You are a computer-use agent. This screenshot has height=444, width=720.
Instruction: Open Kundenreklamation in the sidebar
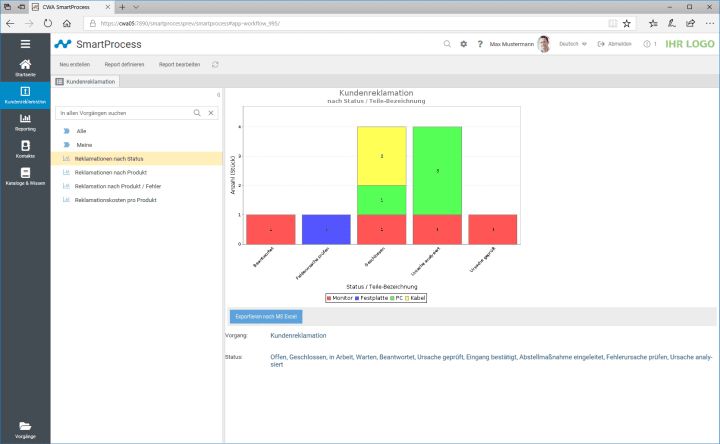point(25,95)
